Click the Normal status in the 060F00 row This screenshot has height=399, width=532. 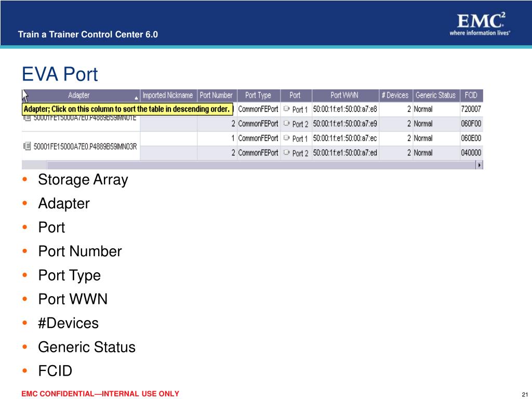[x=423, y=124]
